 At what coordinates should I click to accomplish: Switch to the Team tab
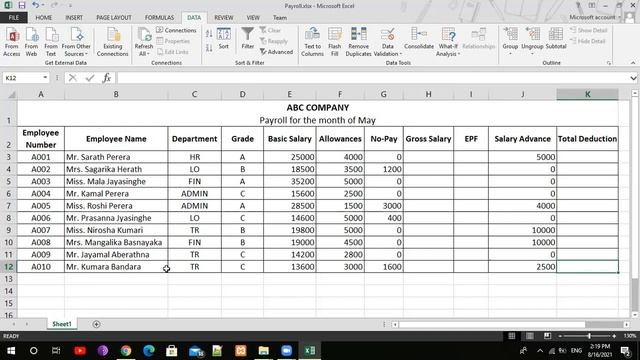[280, 18]
